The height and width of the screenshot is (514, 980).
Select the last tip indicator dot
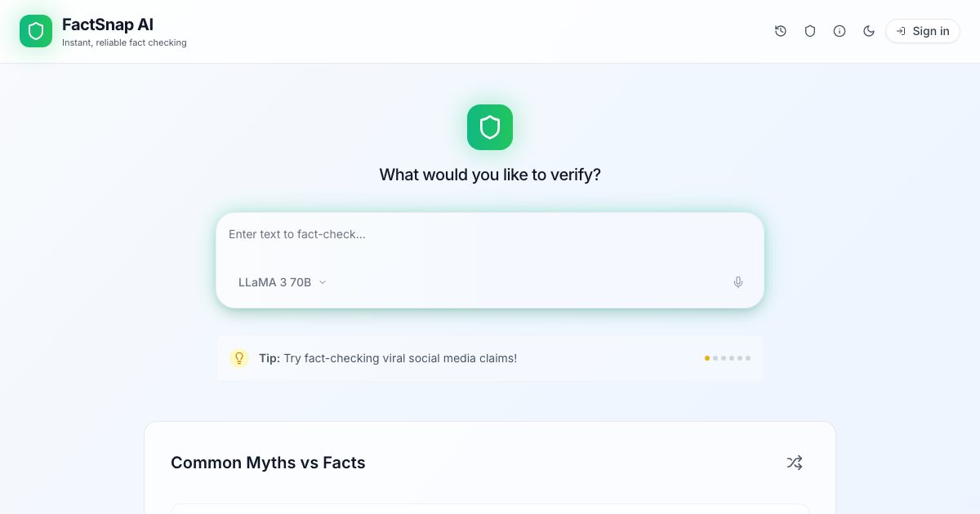click(x=748, y=358)
